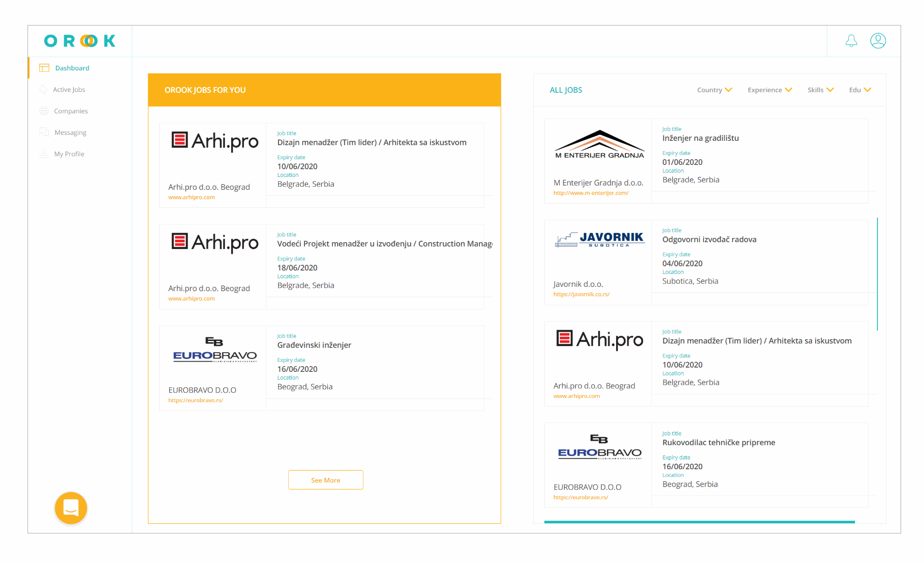Image resolution: width=924 pixels, height=563 pixels.
Task: Open notifications bell icon
Action: [851, 41]
